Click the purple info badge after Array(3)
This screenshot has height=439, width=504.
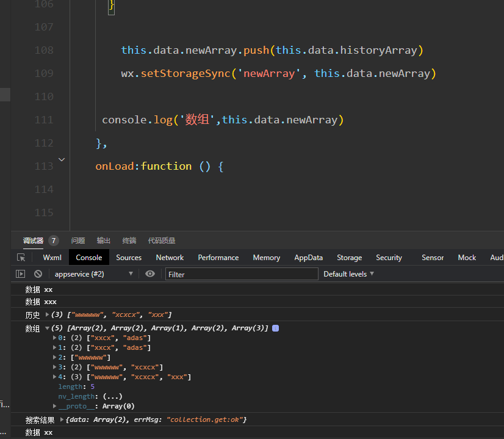[275, 328]
